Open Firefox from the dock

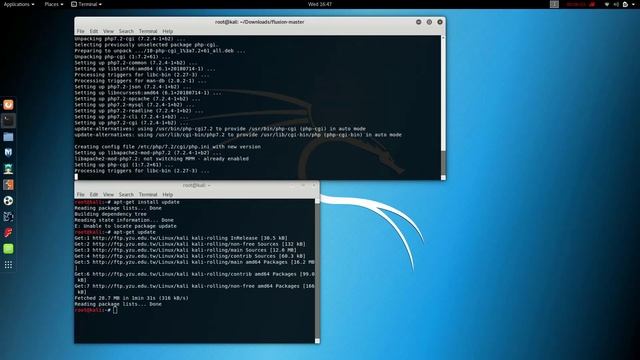(x=8, y=105)
